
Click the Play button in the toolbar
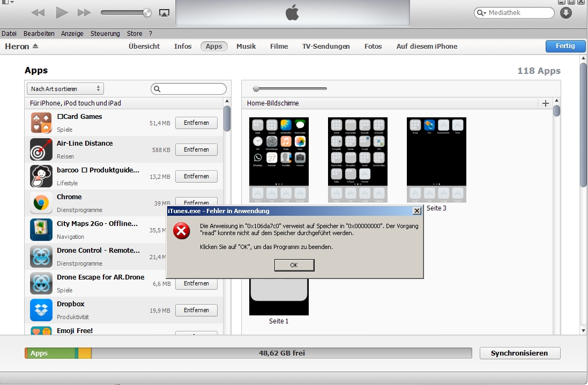[x=62, y=12]
